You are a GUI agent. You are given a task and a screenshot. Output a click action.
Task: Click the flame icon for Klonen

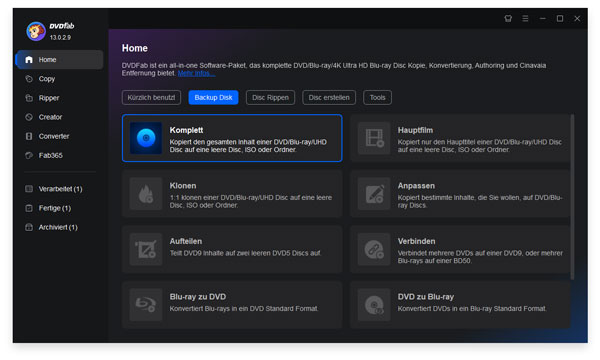[x=146, y=194]
